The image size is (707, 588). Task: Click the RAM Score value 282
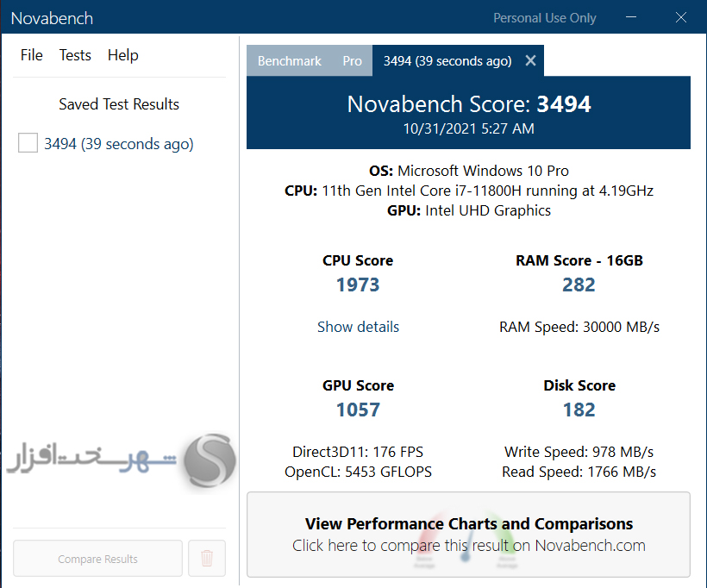click(x=579, y=285)
